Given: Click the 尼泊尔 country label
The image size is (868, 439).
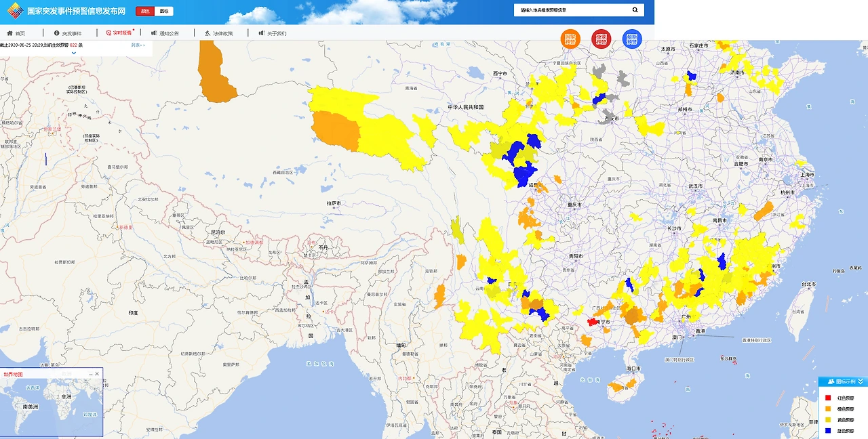Looking at the screenshot, I should (218, 231).
